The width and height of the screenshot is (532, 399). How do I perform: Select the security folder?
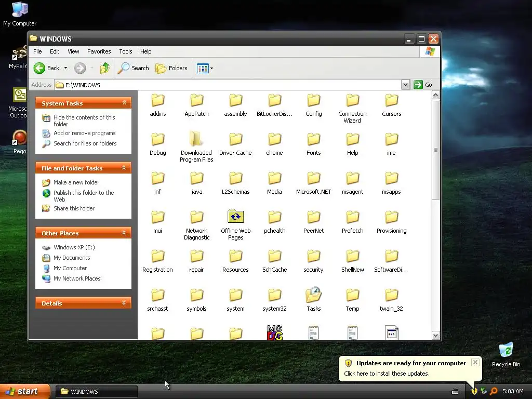tap(313, 261)
